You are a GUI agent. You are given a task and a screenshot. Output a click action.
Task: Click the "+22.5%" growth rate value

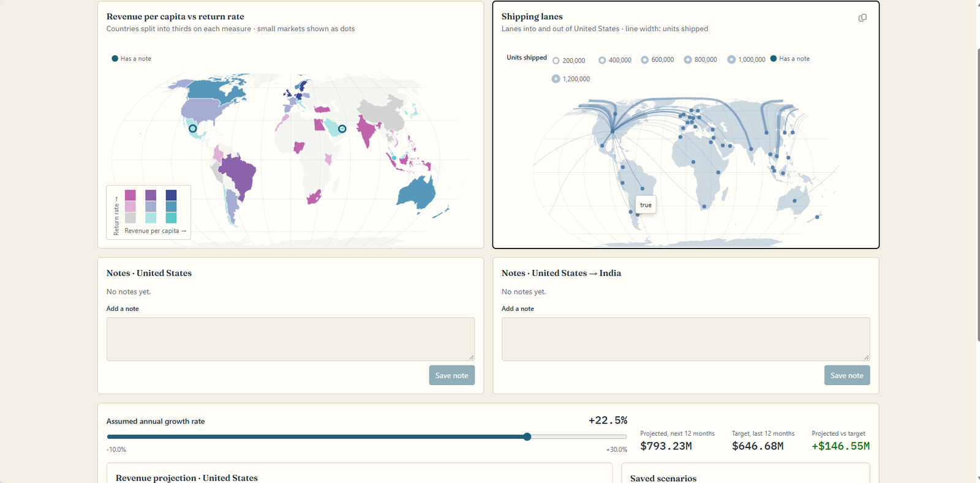[x=608, y=421]
